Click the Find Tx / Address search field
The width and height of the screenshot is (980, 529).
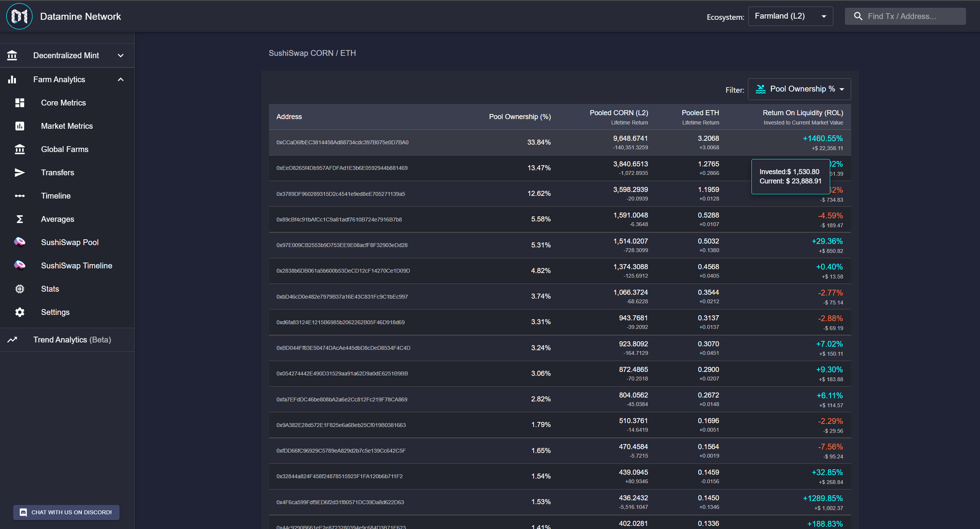point(905,16)
